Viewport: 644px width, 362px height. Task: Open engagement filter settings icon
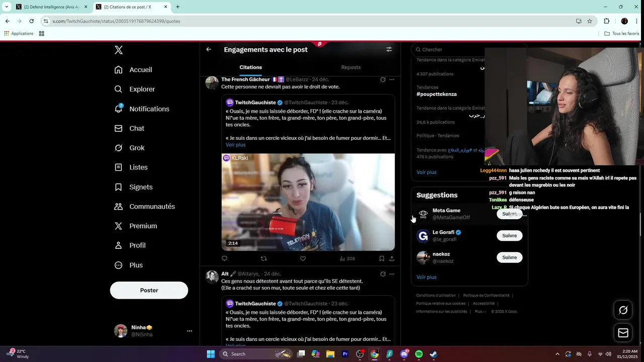389,49
